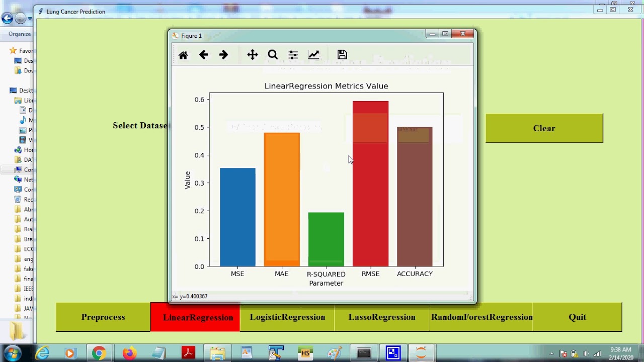Open Google Chrome from taskbar
Screen dimensions: 644x362
99,353
